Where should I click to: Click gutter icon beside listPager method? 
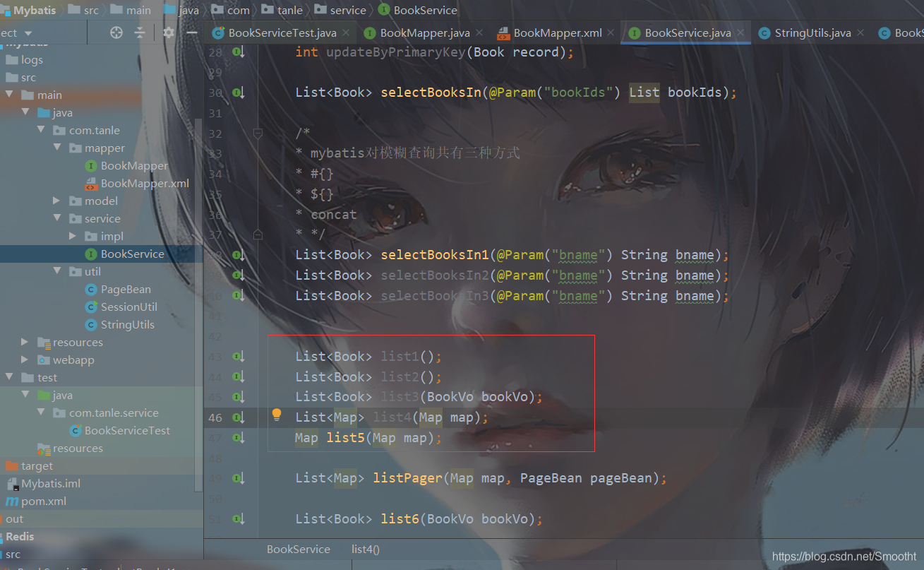(x=239, y=479)
